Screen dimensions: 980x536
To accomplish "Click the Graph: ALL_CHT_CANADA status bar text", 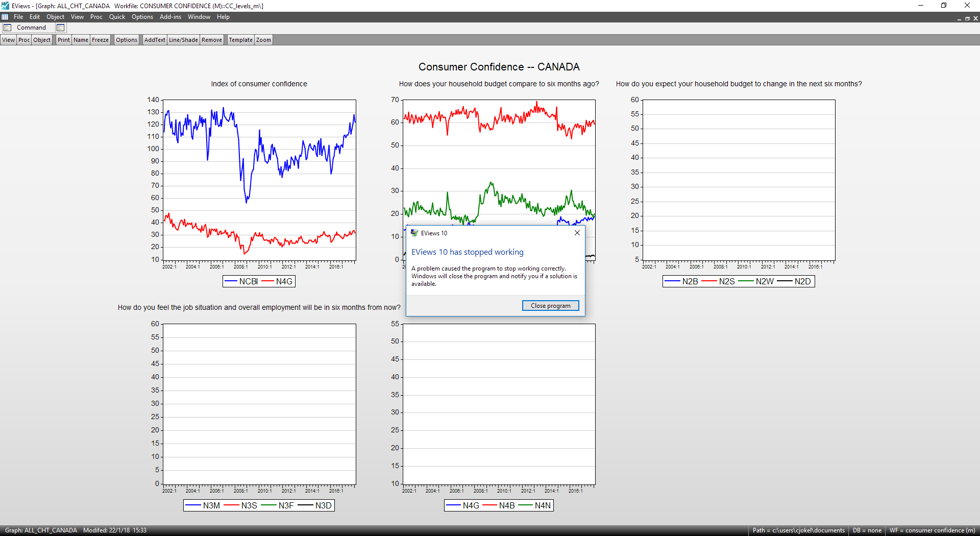I will click(x=41, y=530).
